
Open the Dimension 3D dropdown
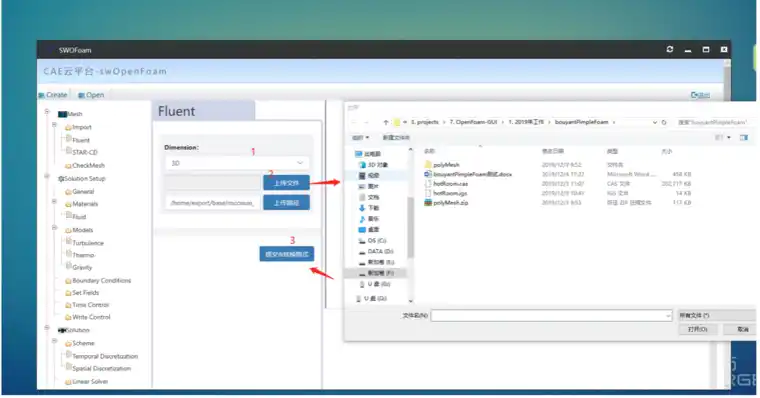click(x=238, y=163)
